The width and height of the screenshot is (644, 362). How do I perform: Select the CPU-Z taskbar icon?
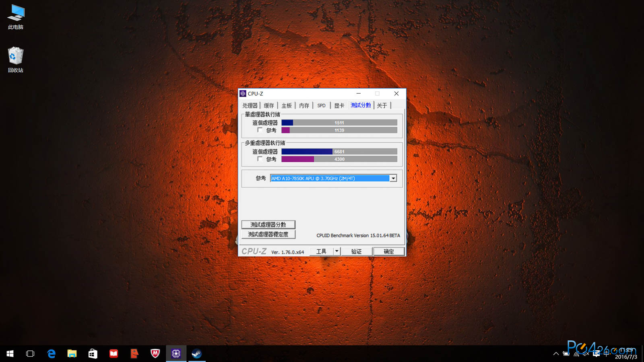pos(176,354)
